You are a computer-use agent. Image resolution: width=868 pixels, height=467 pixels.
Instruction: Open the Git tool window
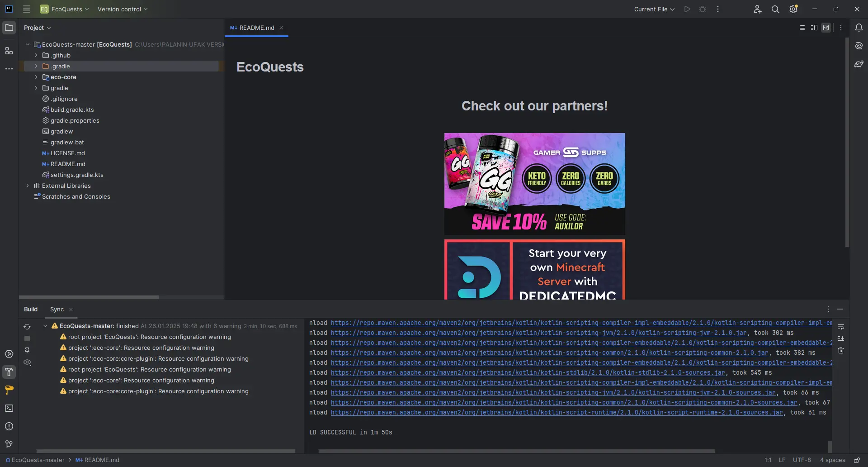pos(9,444)
